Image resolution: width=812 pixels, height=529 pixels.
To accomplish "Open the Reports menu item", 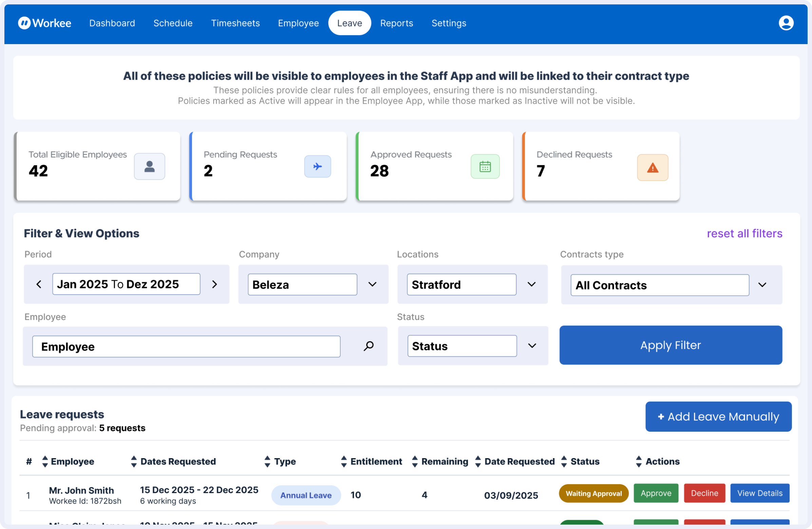I will pyautogui.click(x=397, y=23).
